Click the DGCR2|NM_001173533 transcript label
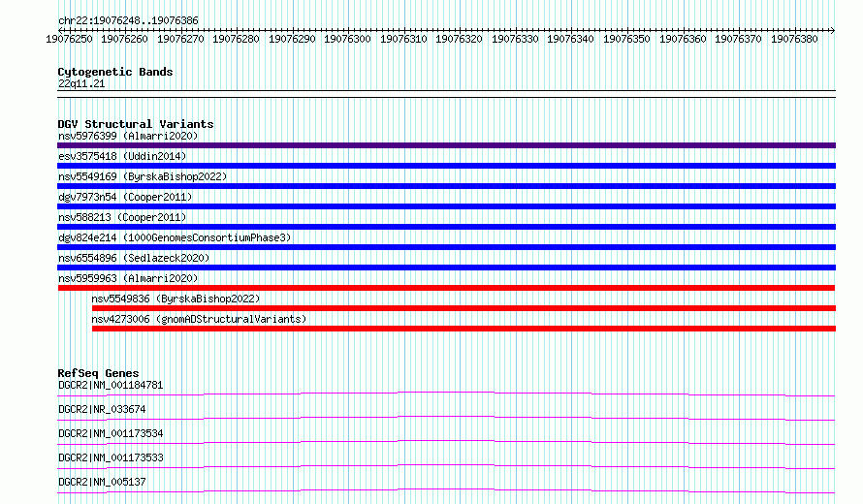863x504 pixels. click(111, 457)
